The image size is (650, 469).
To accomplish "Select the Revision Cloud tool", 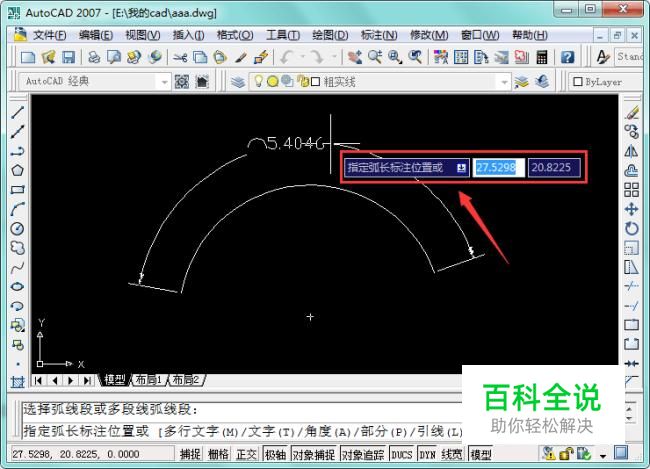I will click(x=17, y=248).
